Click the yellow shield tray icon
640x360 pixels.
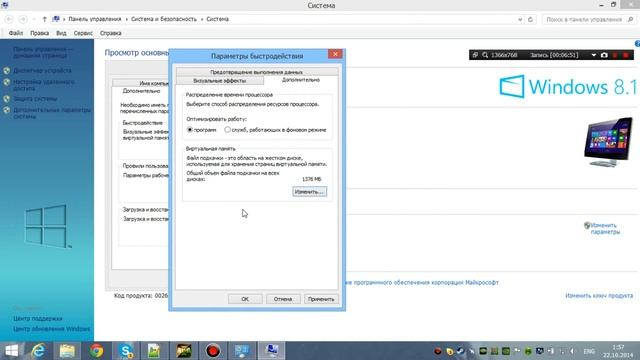pyautogui.click(x=449, y=351)
